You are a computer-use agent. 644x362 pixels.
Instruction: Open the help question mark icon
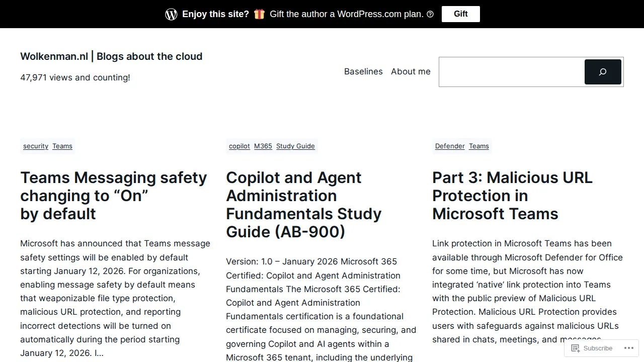pyautogui.click(x=430, y=14)
